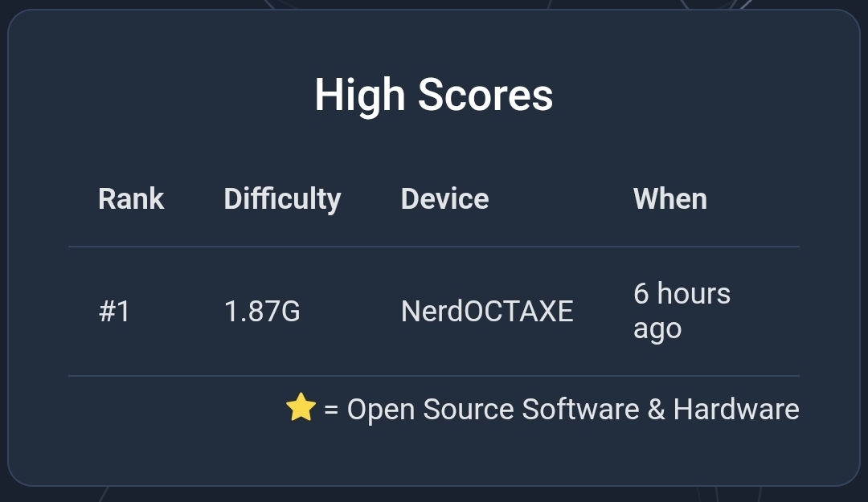The image size is (868, 502).
Task: Click the When column header
Action: [669, 198]
